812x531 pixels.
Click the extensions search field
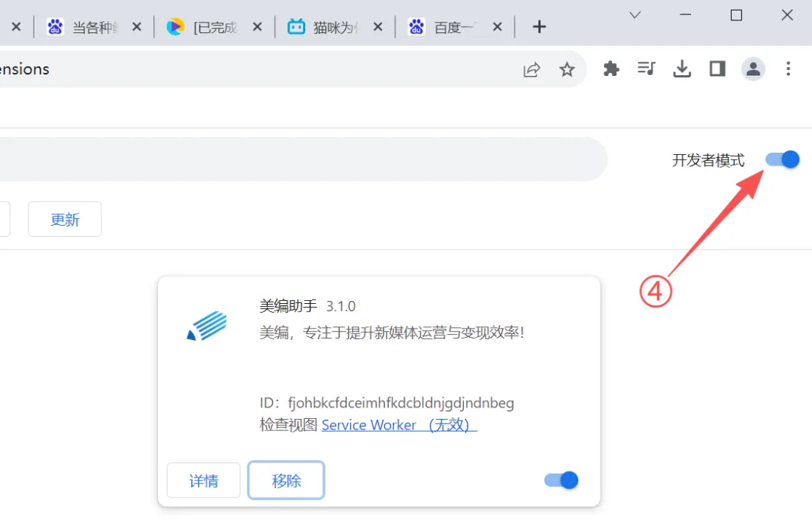pos(303,159)
